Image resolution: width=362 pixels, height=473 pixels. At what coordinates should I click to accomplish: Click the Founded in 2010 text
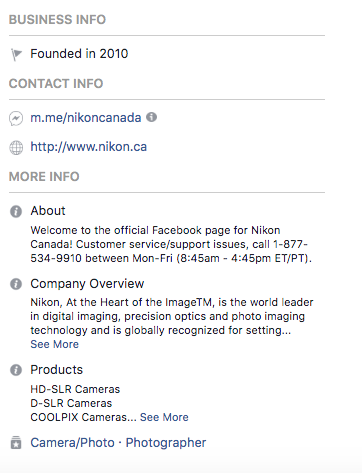point(79,54)
